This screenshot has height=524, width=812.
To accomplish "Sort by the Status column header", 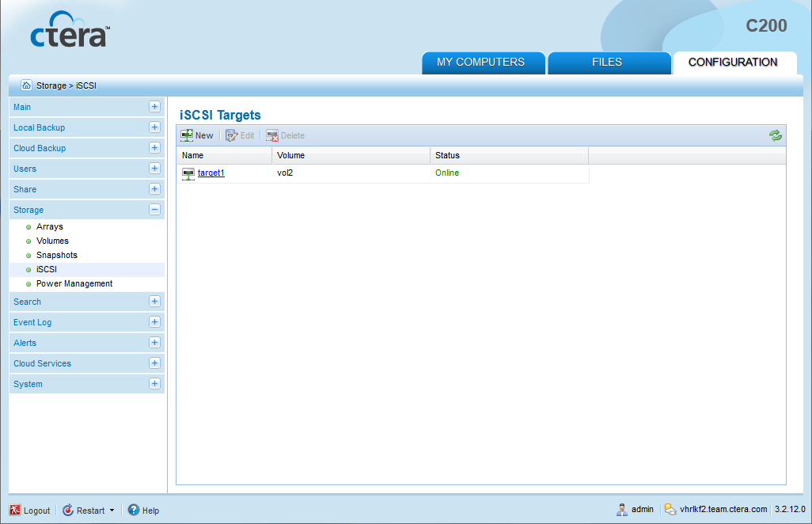I will coord(510,155).
